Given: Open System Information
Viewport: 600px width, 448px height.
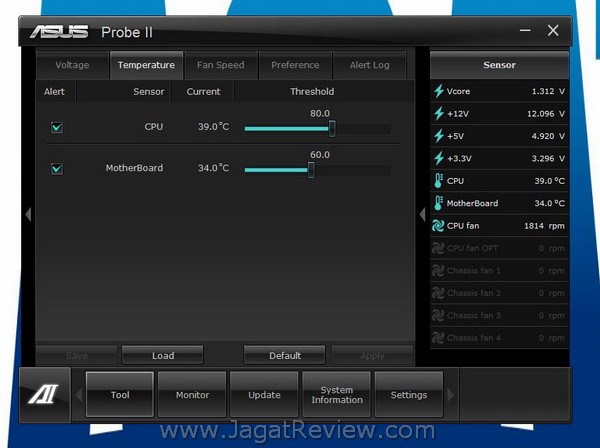Looking at the screenshot, I should point(337,394).
